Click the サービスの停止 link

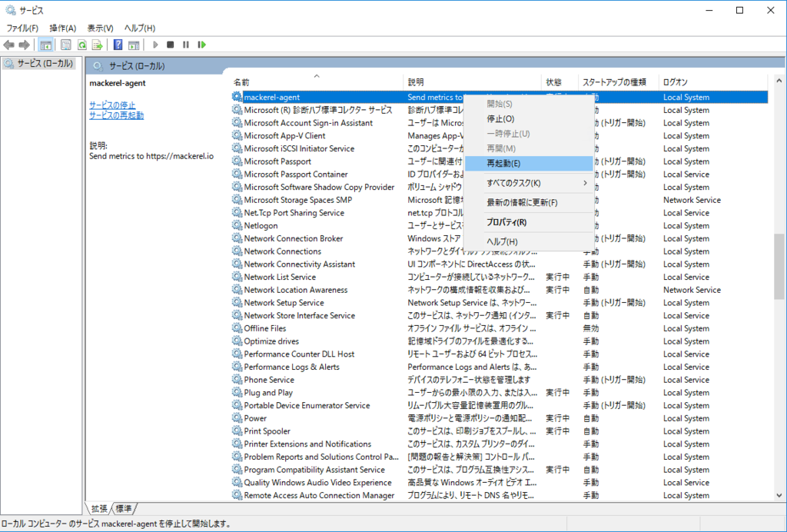click(112, 105)
